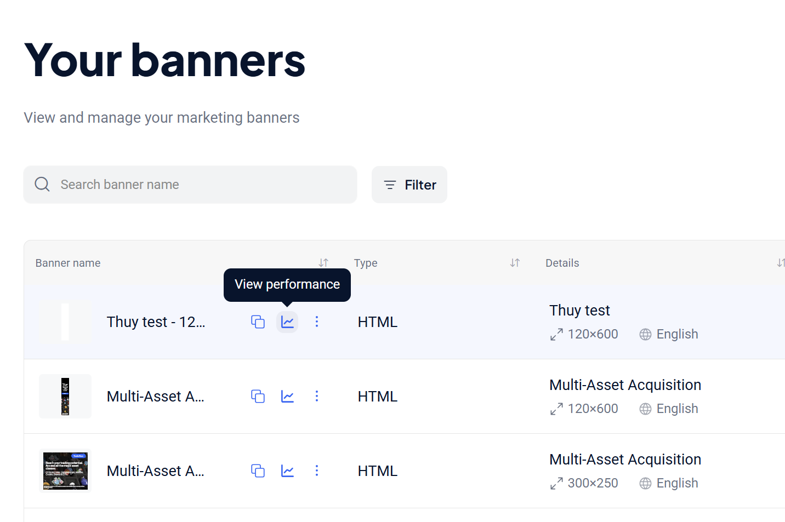Copy the Thuy test banner code
Viewport: 785px width, 522px height.
tap(258, 322)
